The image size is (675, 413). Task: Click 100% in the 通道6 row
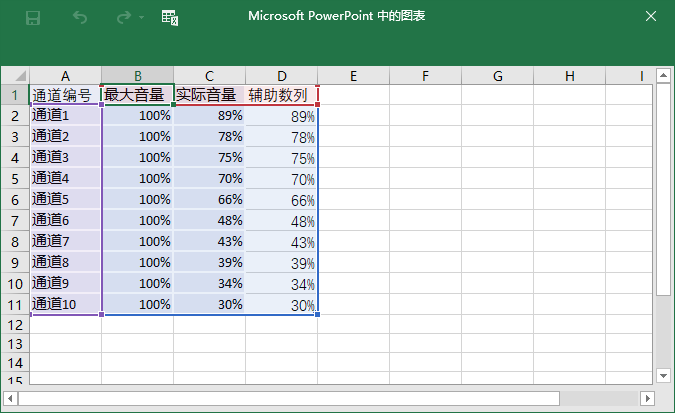pos(138,220)
